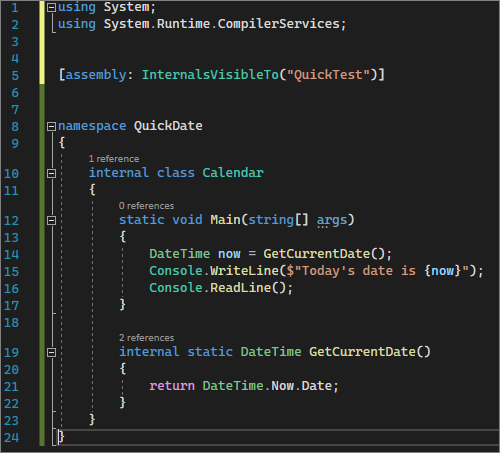The height and width of the screenshot is (453, 500).
Task: Collapse the GetCurrentDate method block
Action: 51,353
